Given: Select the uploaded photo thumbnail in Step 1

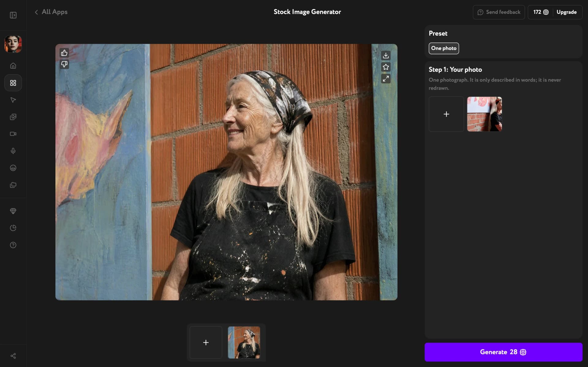Looking at the screenshot, I should pyautogui.click(x=484, y=114).
